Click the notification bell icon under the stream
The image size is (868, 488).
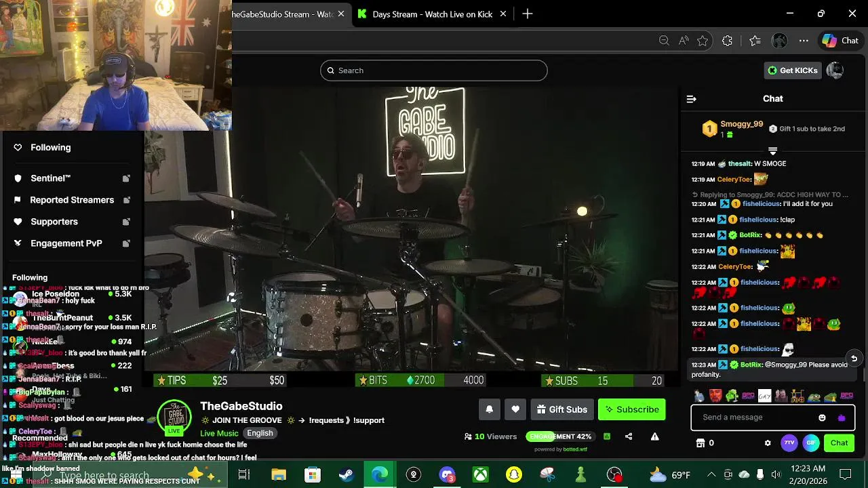point(490,409)
